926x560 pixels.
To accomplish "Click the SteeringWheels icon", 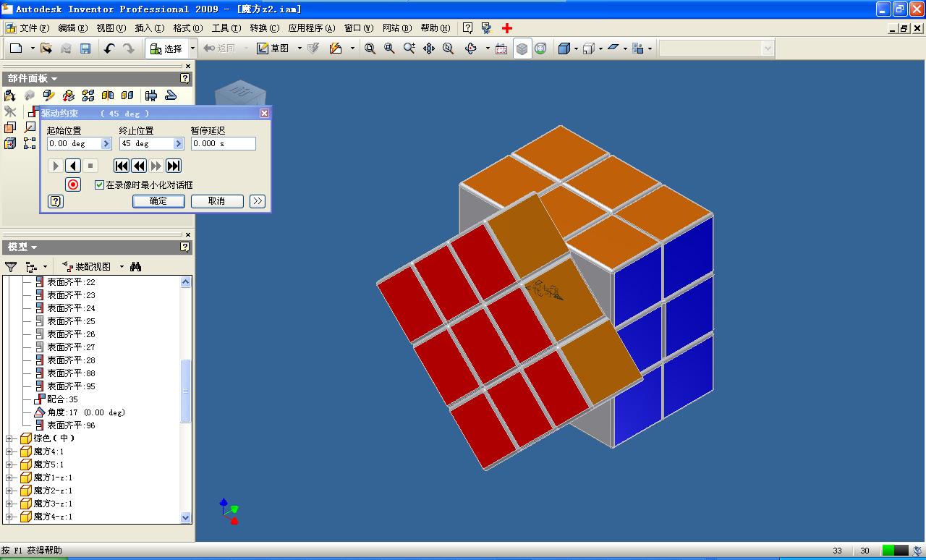I will (x=540, y=48).
